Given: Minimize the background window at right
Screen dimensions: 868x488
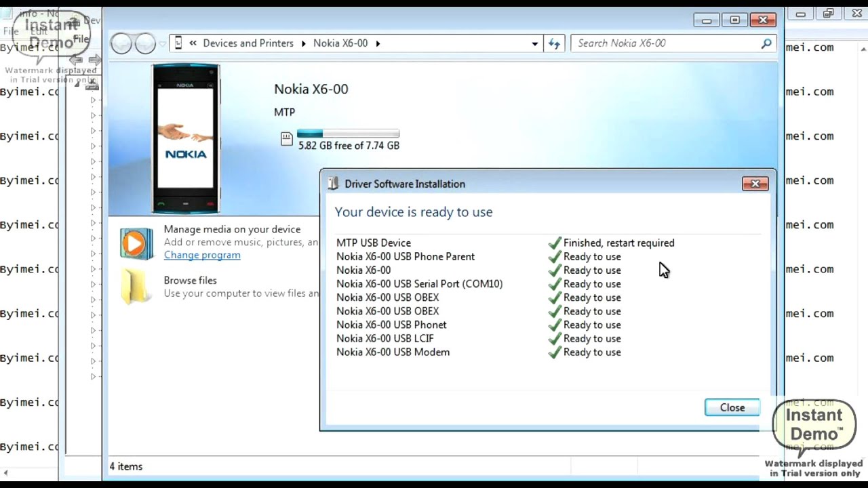Looking at the screenshot, I should [x=802, y=14].
